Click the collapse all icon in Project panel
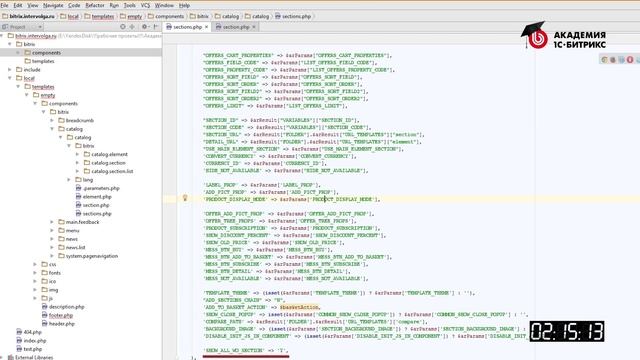 132,27
